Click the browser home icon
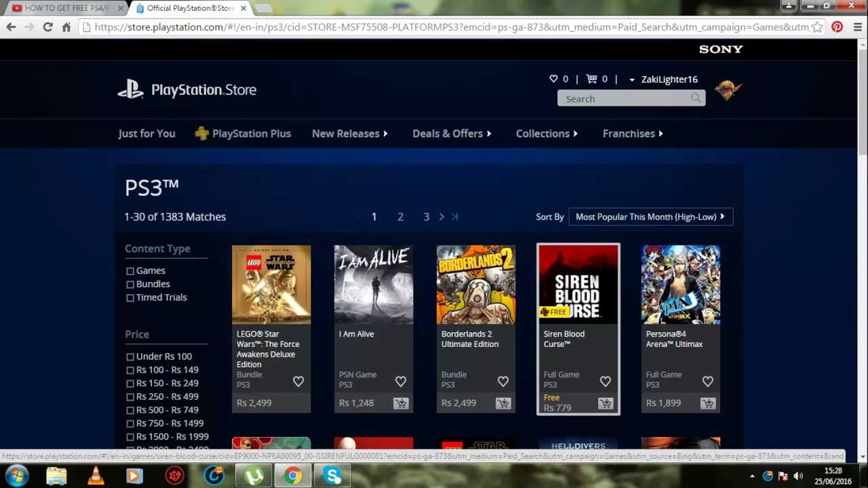Image resolution: width=868 pixels, height=488 pixels. coord(66,27)
